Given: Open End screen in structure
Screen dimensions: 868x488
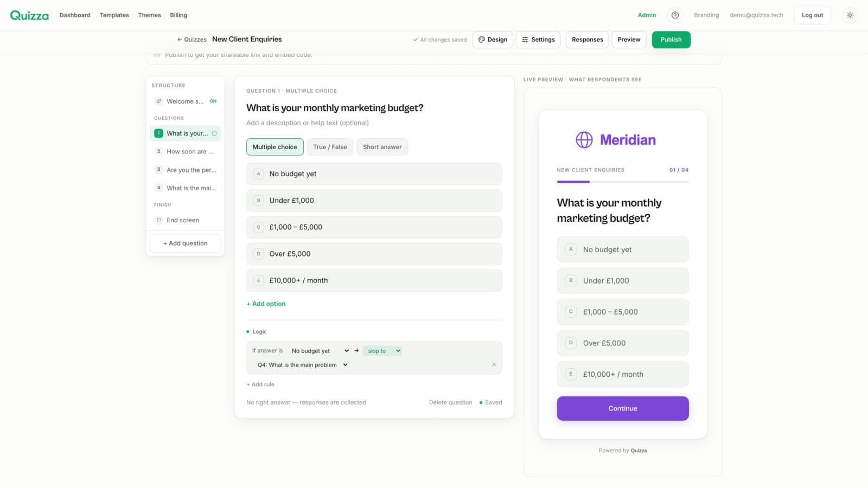Looking at the screenshot, I should pyautogui.click(x=186, y=220).
